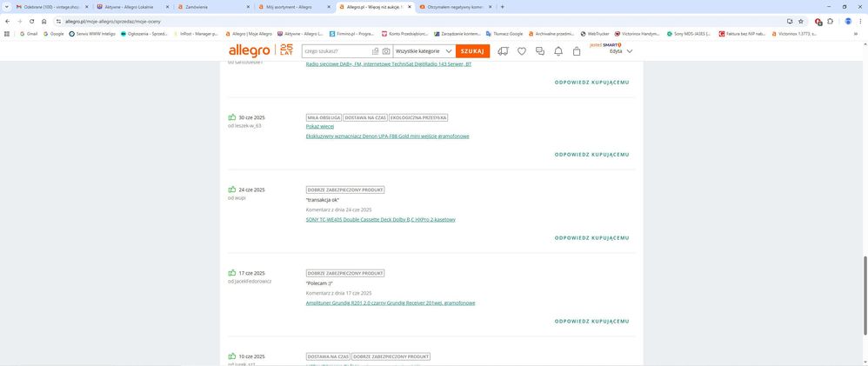The image size is (868, 366).
Task: Bookmark this page with the star icon
Action: click(x=800, y=21)
